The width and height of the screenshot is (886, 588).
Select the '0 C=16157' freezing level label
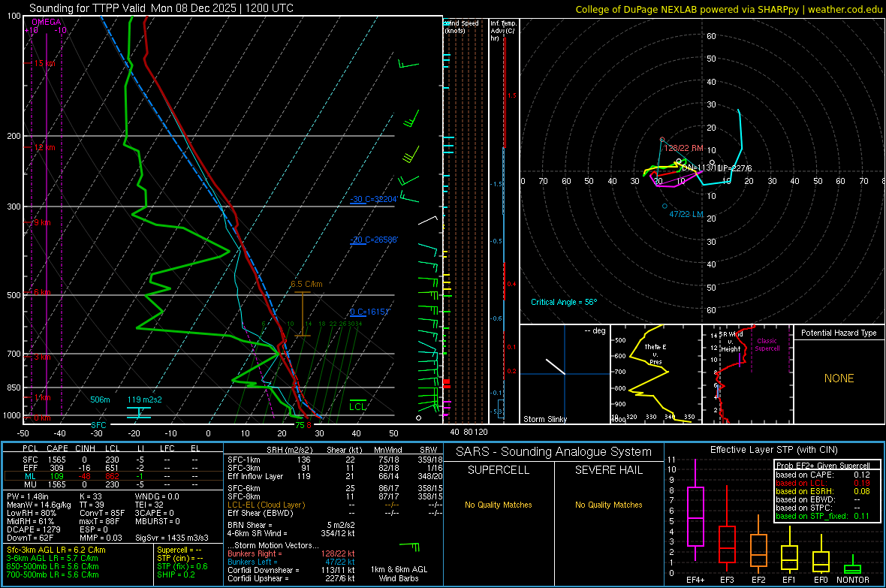[x=369, y=312]
